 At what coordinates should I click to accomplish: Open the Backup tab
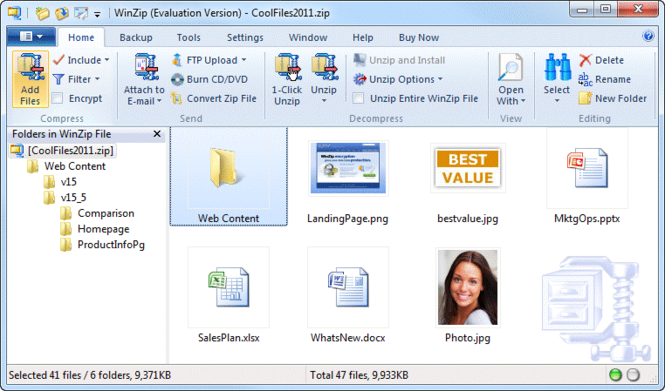pos(136,37)
